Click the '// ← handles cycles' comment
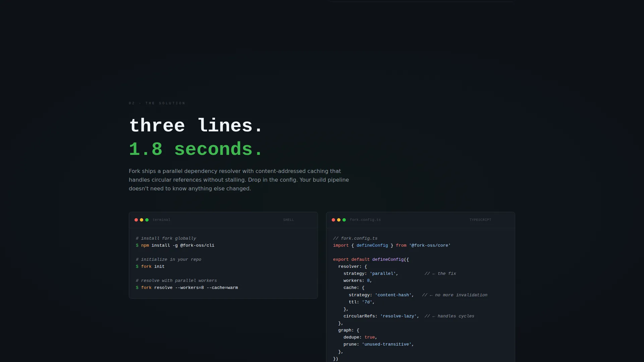 [x=449, y=316]
